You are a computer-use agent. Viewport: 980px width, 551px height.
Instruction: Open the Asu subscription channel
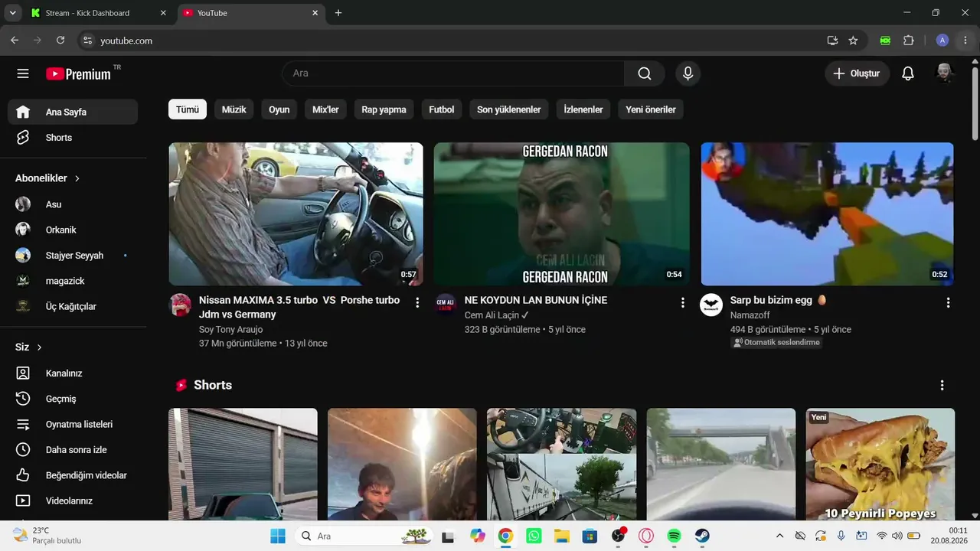click(x=73, y=204)
